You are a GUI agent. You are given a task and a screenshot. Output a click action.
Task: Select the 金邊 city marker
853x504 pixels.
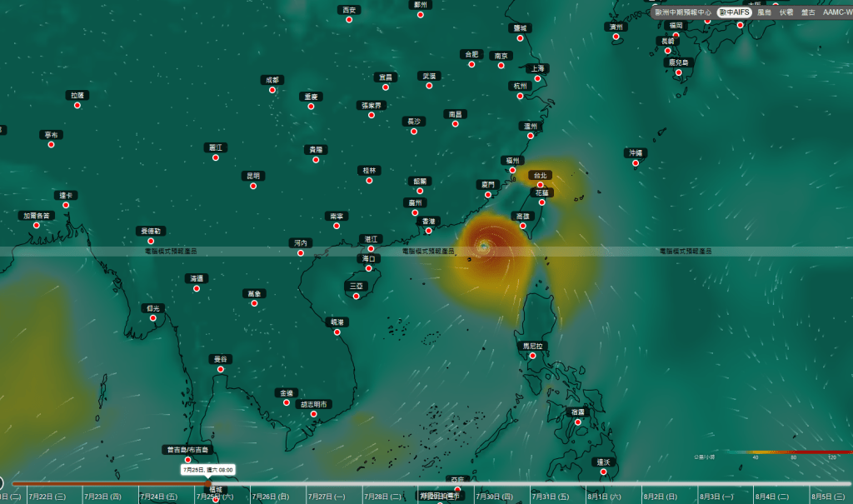(287, 402)
